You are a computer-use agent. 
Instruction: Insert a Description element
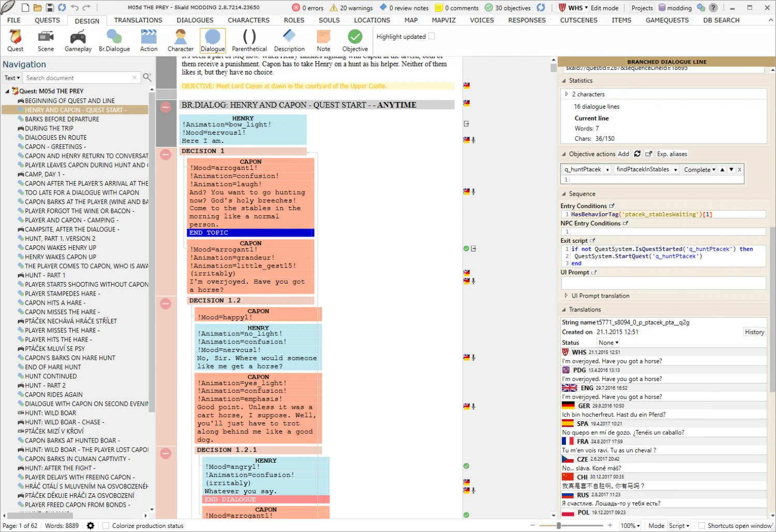coord(289,40)
